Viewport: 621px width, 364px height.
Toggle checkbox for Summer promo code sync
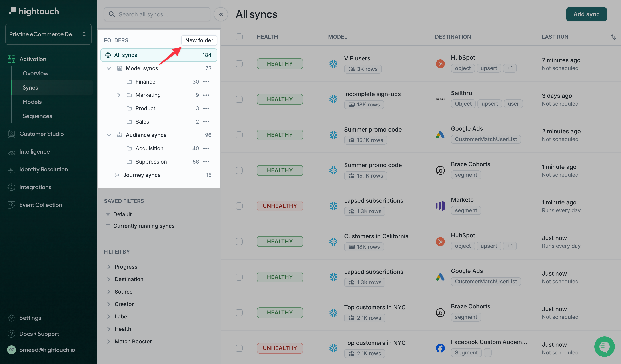(239, 134)
